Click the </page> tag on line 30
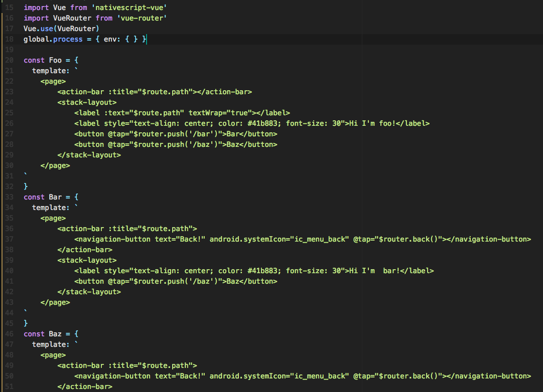The width and height of the screenshot is (543, 392). 55,166
